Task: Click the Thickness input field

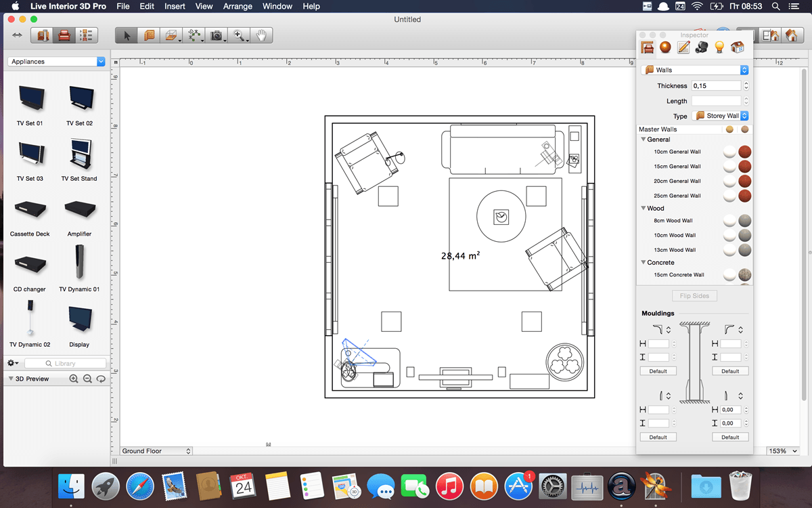Action: point(716,86)
